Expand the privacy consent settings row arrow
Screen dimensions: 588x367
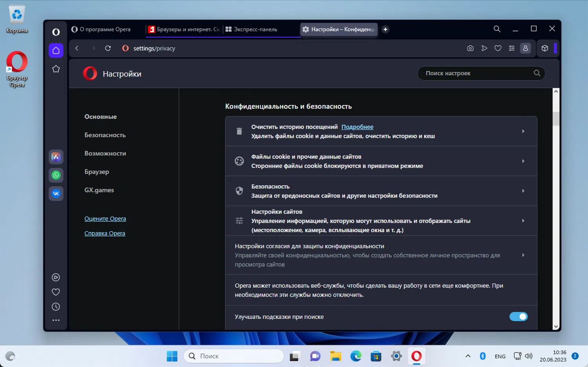pos(523,255)
